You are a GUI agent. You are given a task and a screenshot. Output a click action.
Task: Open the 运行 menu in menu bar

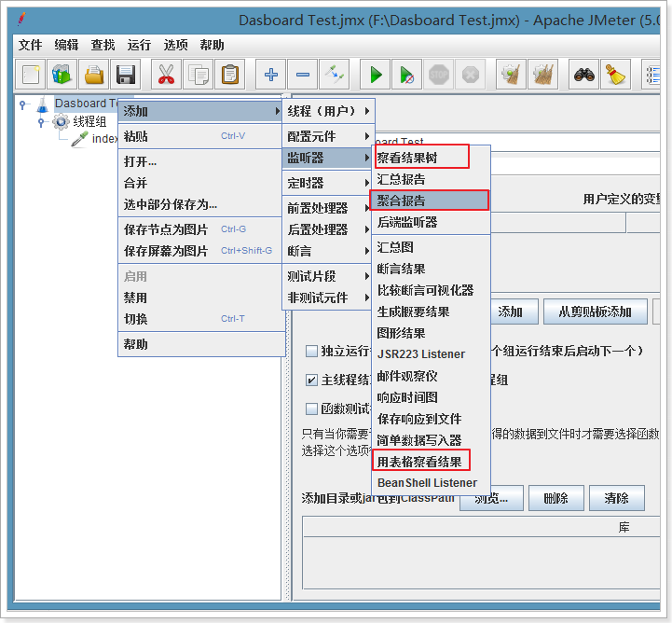[139, 45]
